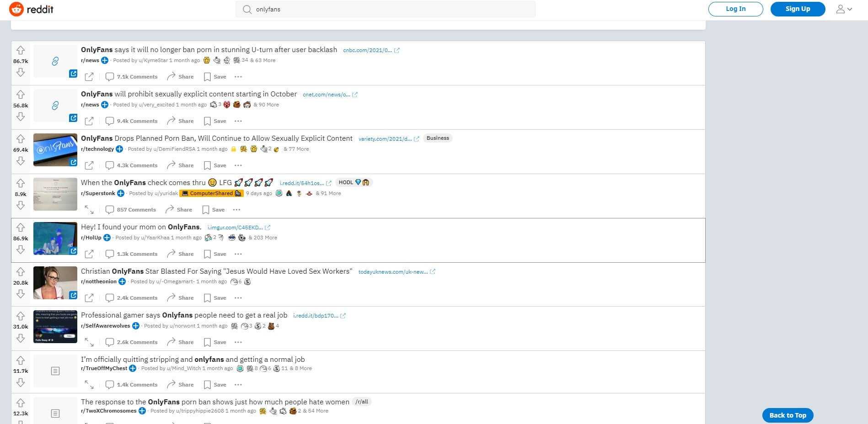Viewport: 868px width, 424px height.
Task: Expand the r/SelfAwarewolves post preview
Action: click(x=89, y=342)
